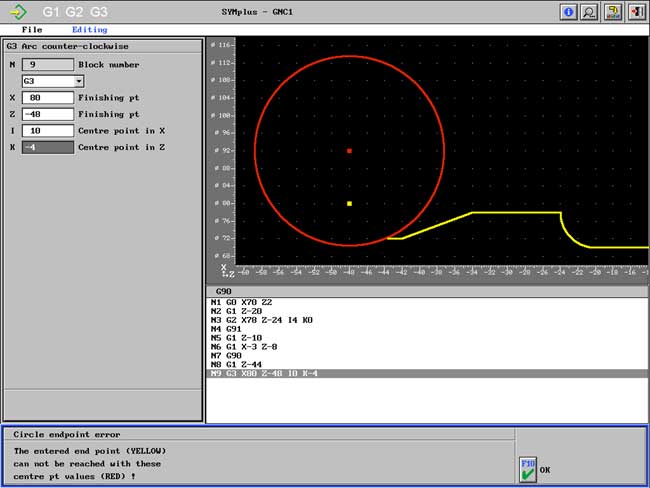The image size is (650, 488).
Task: Open the blue info icon
Action: point(568,12)
